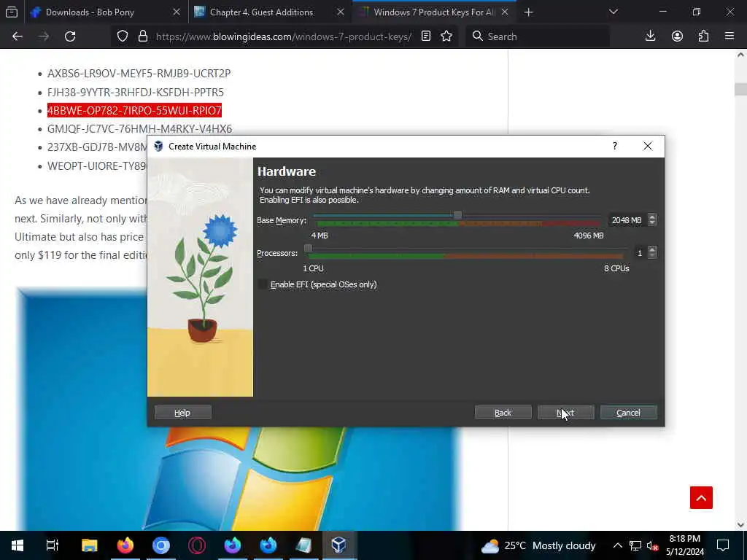Enable EFI (special OSes only) checkbox
747x560 pixels.
click(263, 284)
